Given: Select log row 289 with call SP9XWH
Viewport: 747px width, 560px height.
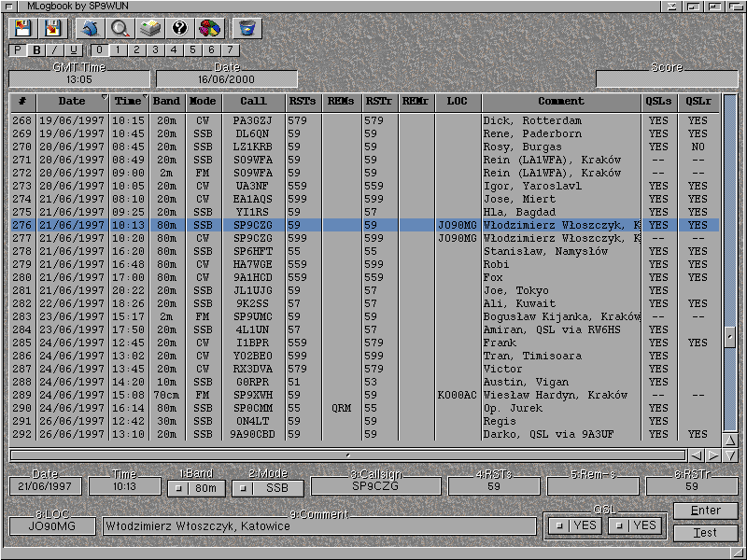Looking at the screenshot, I should click(x=365, y=395).
